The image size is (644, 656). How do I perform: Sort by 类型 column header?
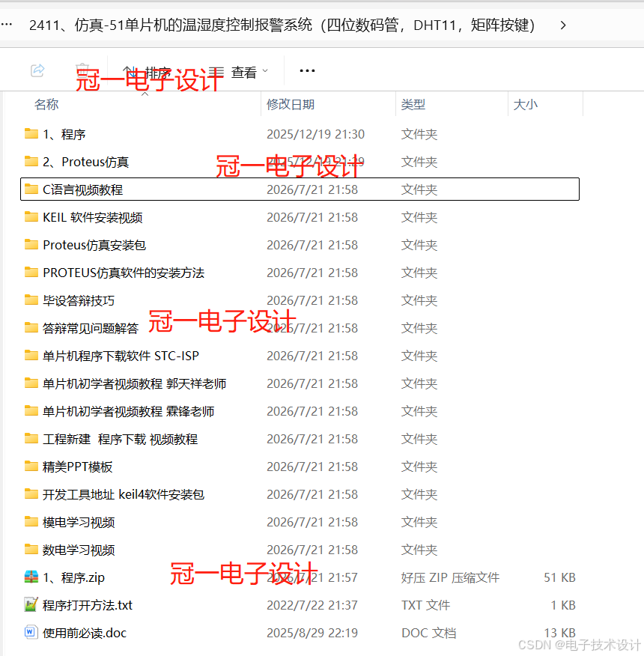tap(413, 104)
